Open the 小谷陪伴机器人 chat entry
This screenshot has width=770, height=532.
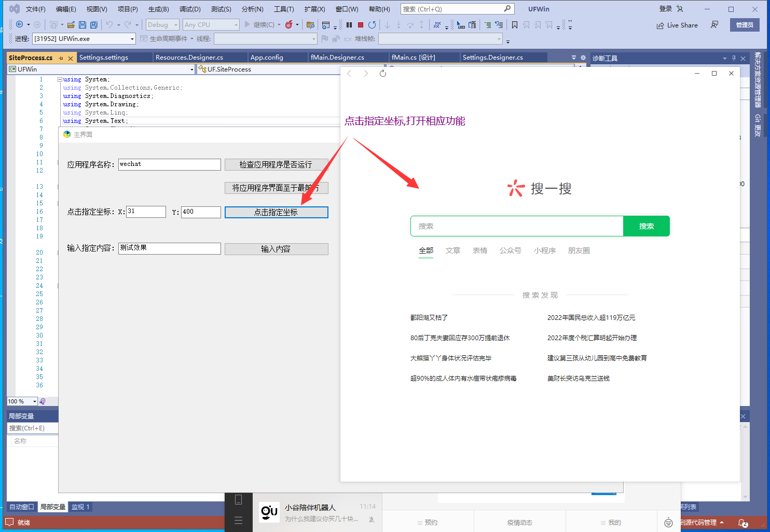point(318,512)
